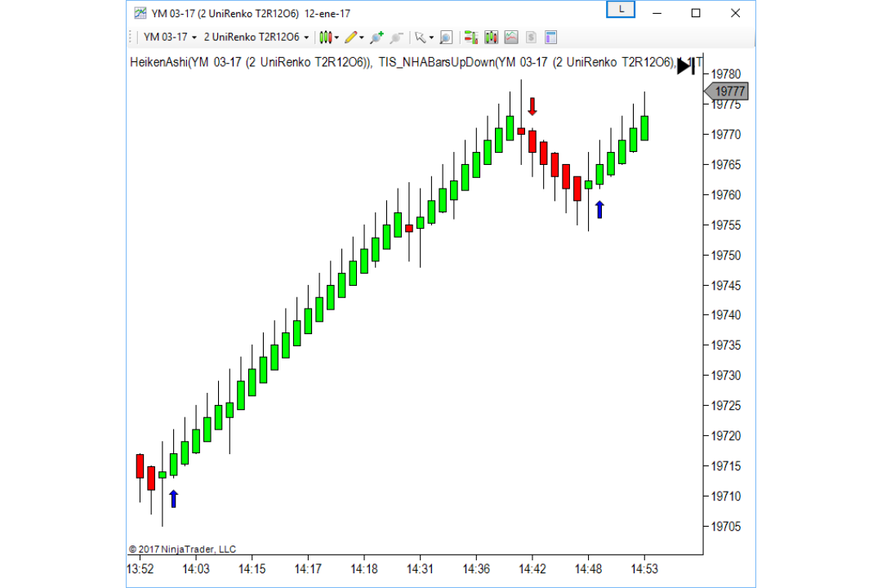
Task: Jump to the latest bar with the skip arrow
Action: (x=686, y=66)
